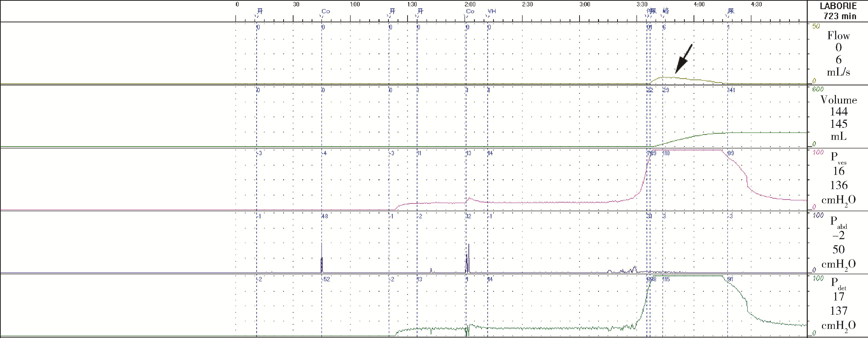The height and width of the screenshot is (338, 868).
Task: Click the Flow scale maximum value 50
Action: point(816,26)
